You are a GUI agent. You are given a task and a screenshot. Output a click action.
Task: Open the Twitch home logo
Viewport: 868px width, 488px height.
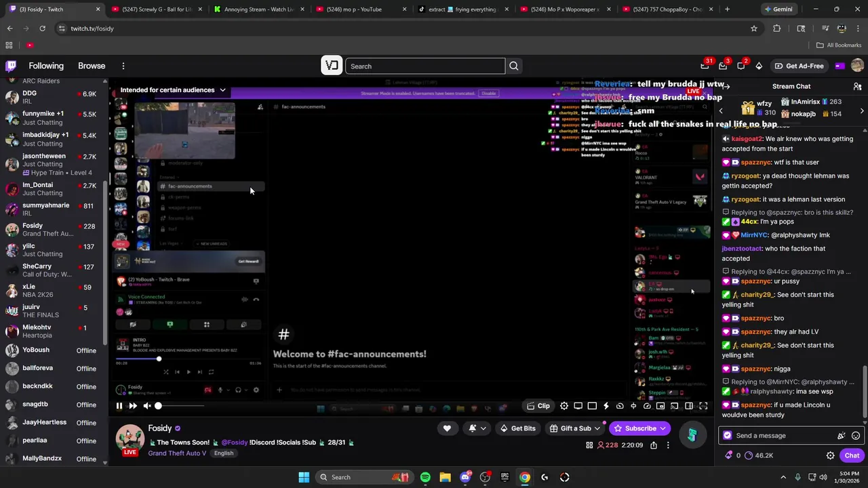[11, 66]
